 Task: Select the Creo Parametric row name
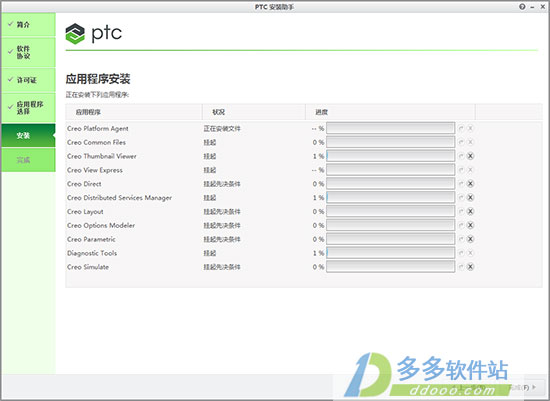tap(91, 239)
